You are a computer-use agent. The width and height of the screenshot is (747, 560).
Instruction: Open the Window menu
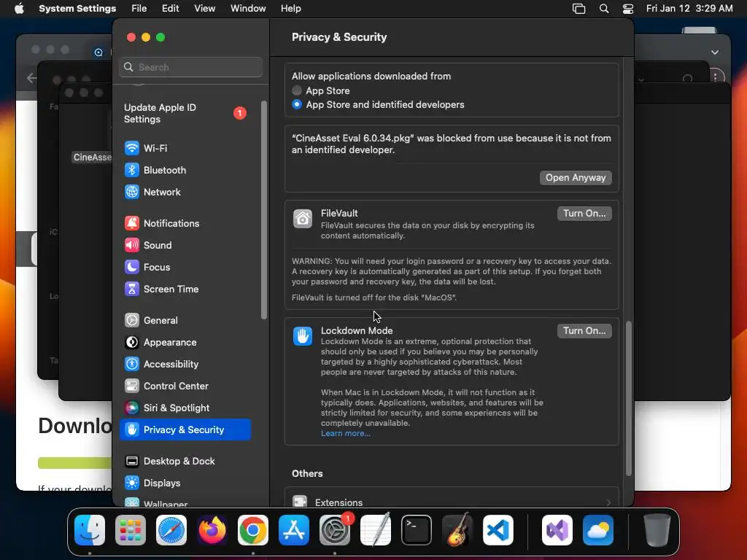point(248,9)
